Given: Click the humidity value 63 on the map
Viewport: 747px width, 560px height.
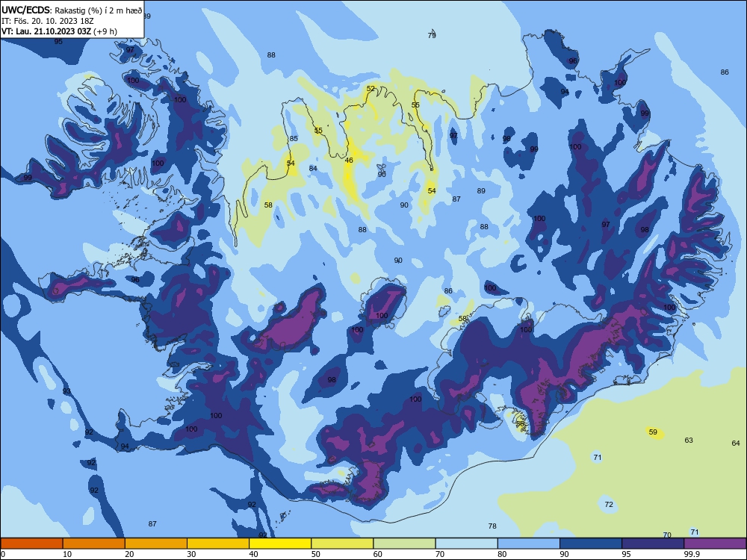Looking at the screenshot, I should [689, 441].
